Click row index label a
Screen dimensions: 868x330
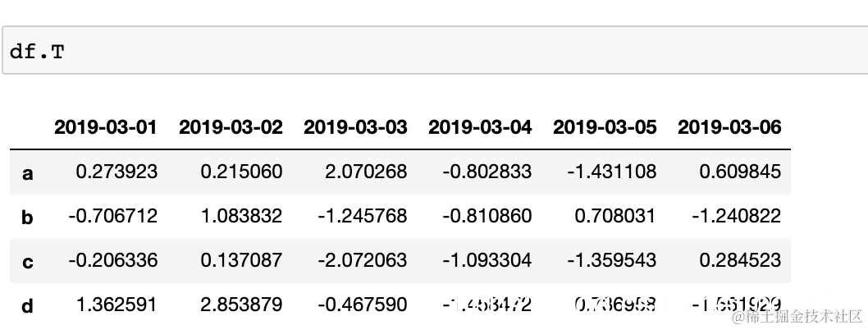(28, 174)
